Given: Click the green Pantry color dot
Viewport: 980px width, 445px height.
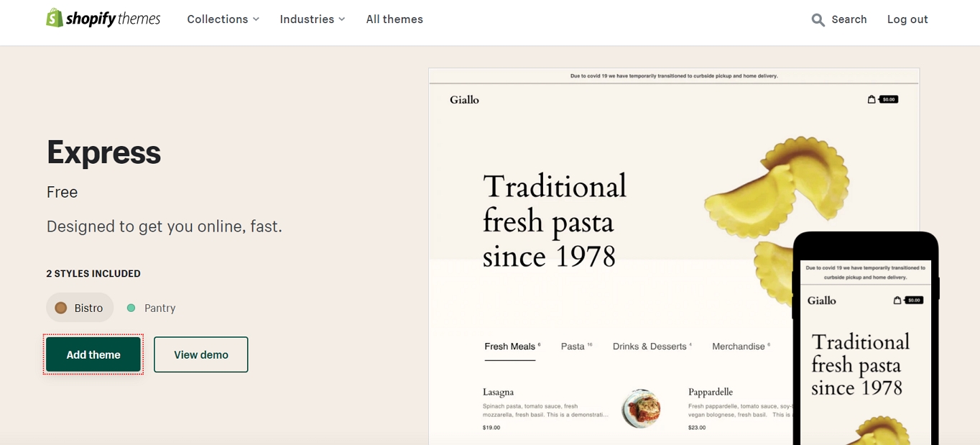Looking at the screenshot, I should click(131, 308).
